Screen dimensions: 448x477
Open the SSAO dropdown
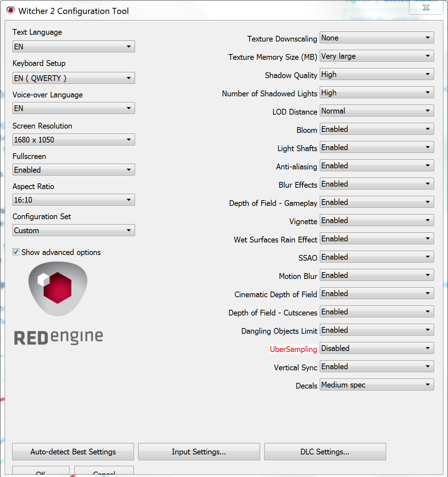(x=377, y=257)
